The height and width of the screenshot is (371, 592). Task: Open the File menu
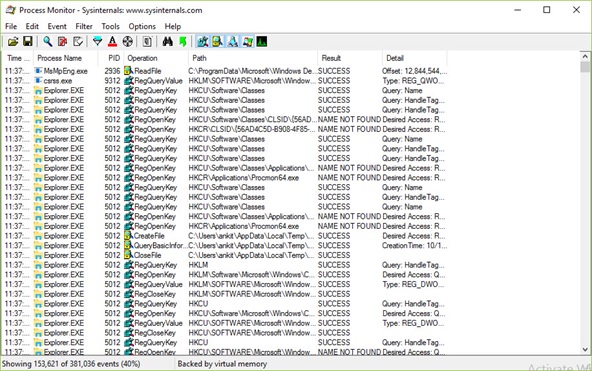coord(11,26)
